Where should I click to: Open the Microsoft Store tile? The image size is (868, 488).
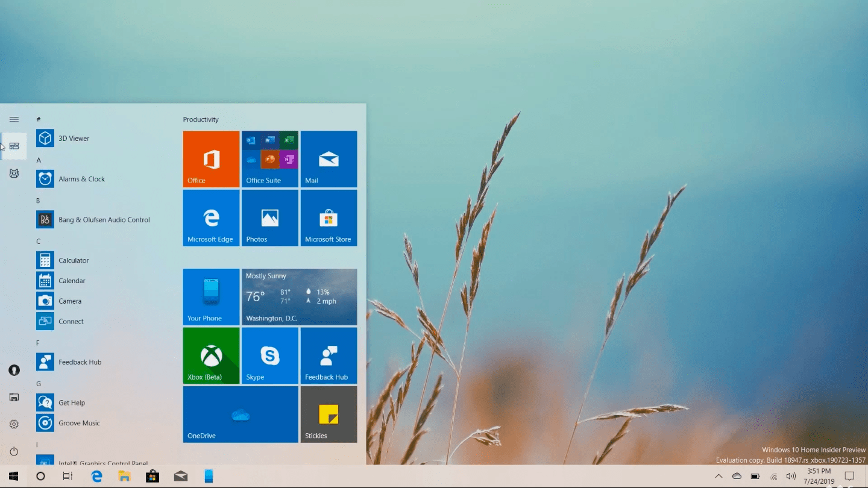click(x=329, y=218)
